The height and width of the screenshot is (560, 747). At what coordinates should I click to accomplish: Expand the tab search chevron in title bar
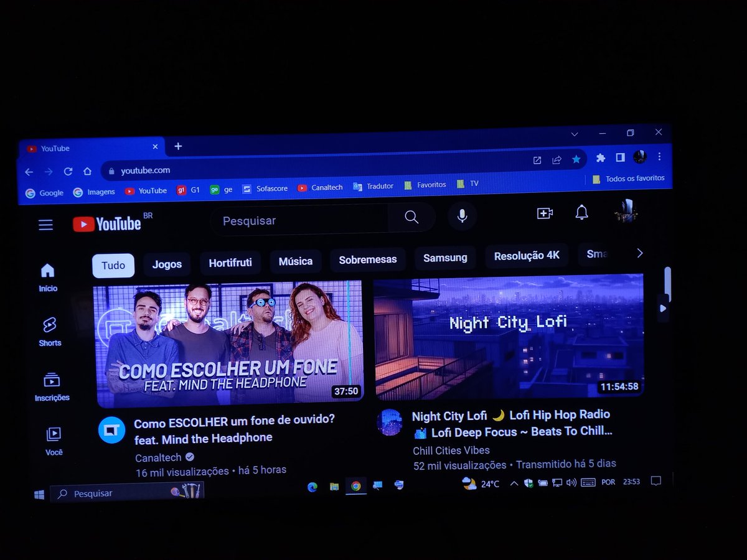(575, 134)
